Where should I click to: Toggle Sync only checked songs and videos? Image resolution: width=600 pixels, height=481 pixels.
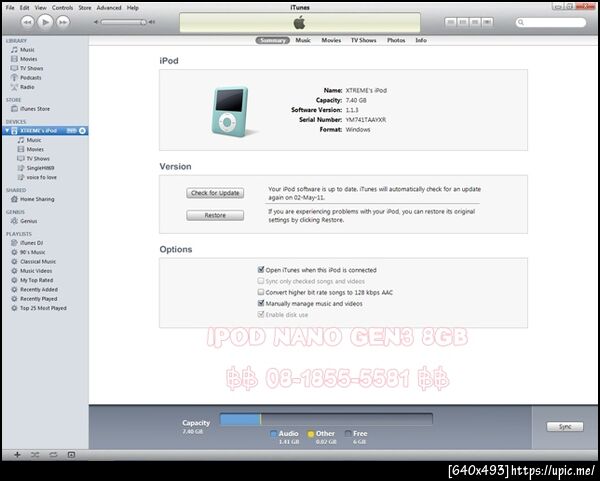[x=261, y=281]
